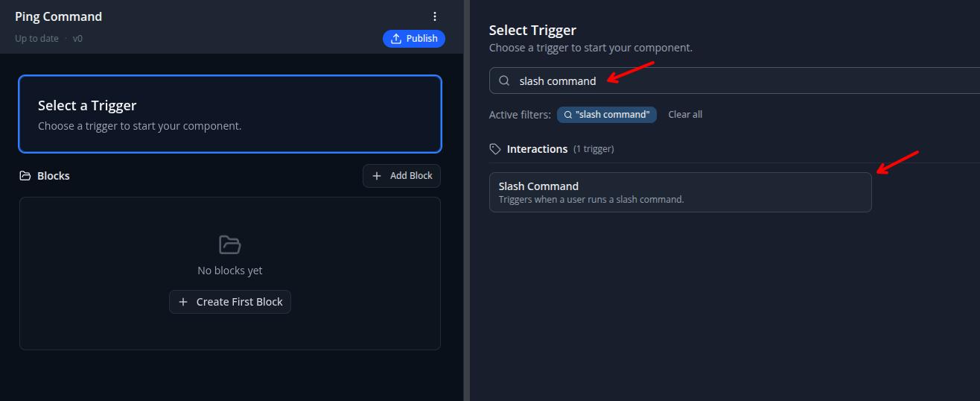Click the upload icon on Publish button
980x401 pixels.
click(x=396, y=38)
